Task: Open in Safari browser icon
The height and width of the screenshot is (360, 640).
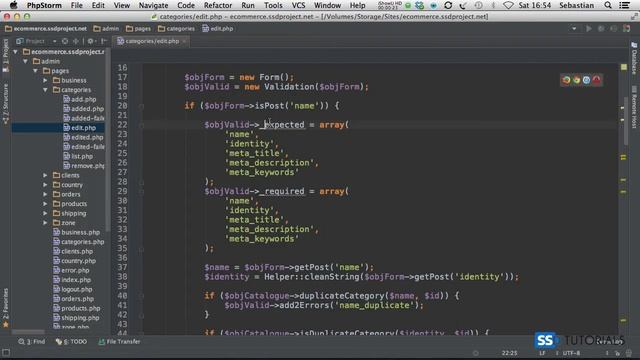Action: coord(587,80)
